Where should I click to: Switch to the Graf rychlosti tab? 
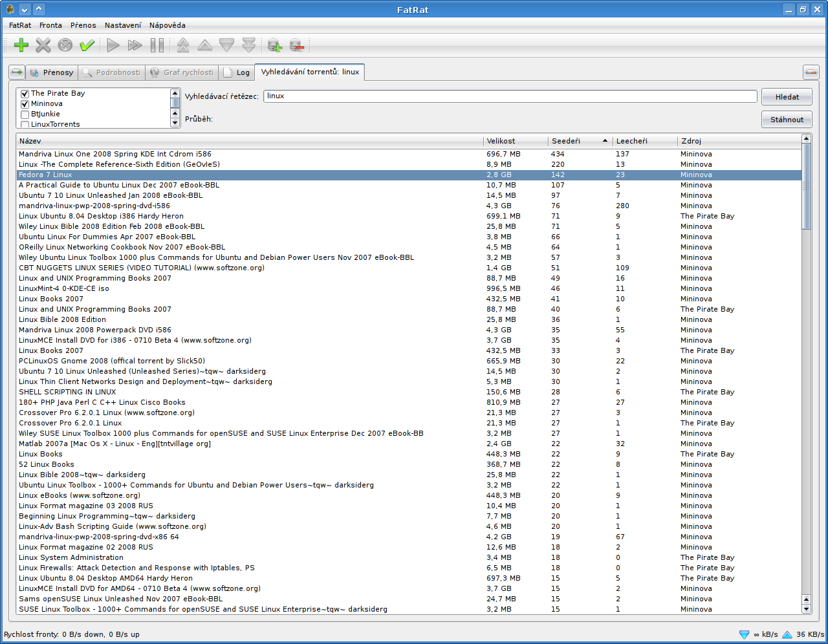click(182, 72)
